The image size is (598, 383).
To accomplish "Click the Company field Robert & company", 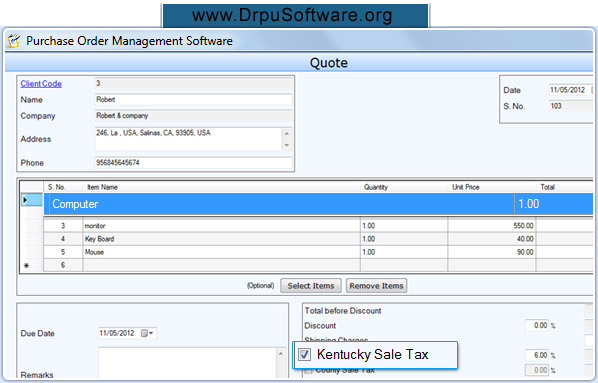I will 193,116.
